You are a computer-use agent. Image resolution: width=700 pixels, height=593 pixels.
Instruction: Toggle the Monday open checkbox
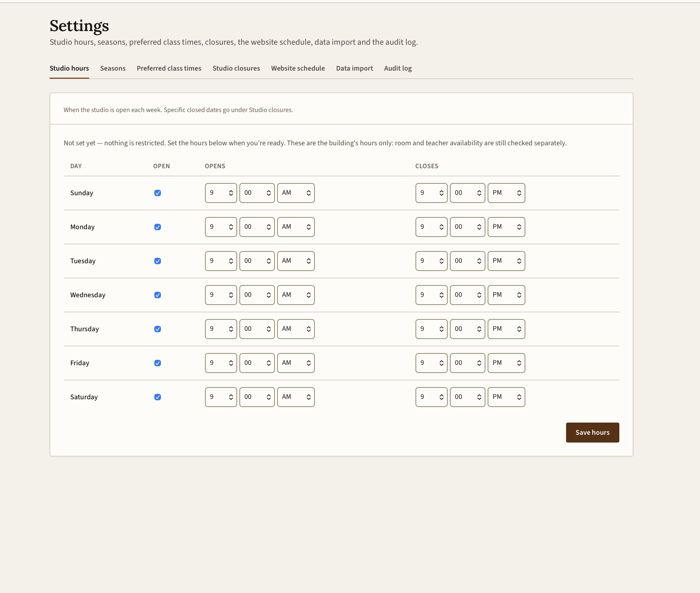[x=158, y=227]
